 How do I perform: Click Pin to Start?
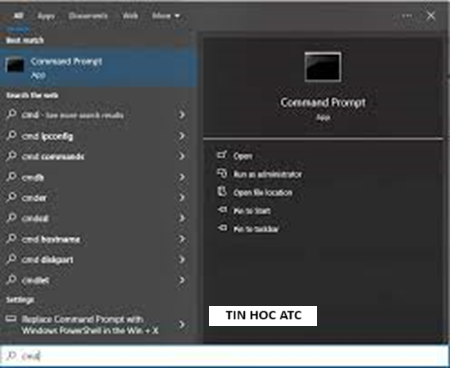pos(252,211)
